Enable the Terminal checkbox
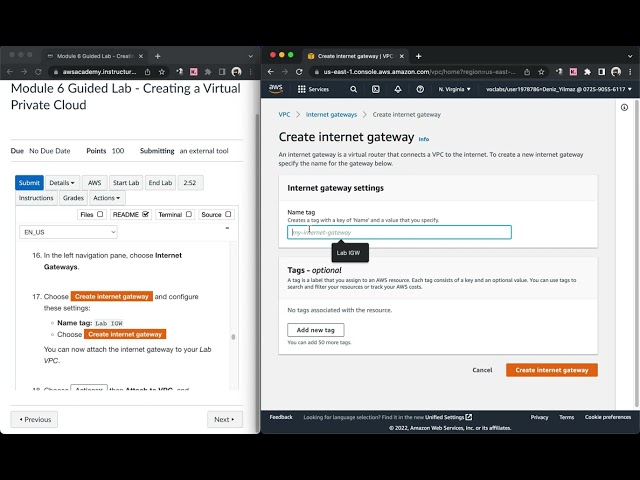The height and width of the screenshot is (480, 640). pos(189,214)
